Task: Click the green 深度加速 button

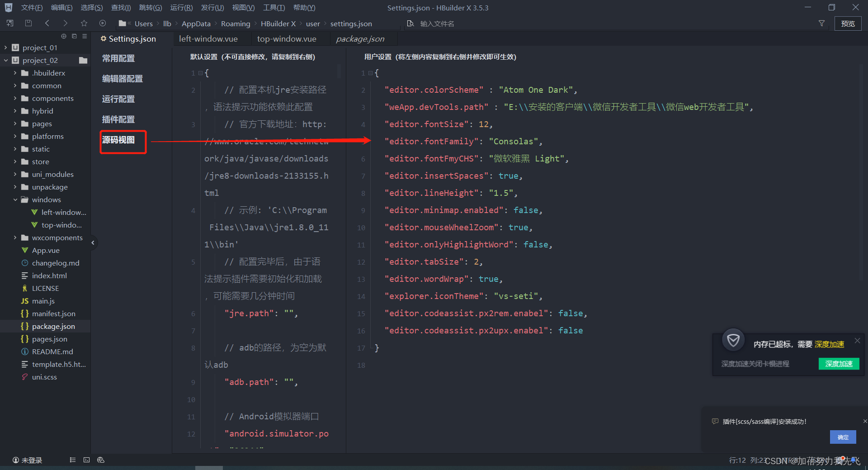Action: pos(839,364)
